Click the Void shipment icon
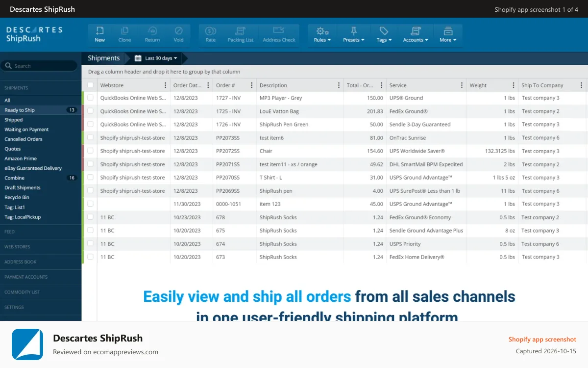Image resolution: width=588 pixels, height=368 pixels. click(178, 35)
